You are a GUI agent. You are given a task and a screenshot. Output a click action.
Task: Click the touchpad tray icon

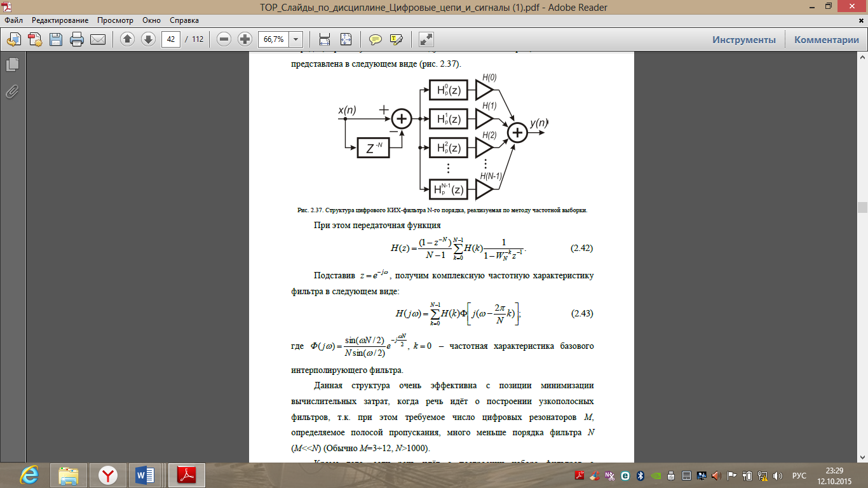[686, 475]
